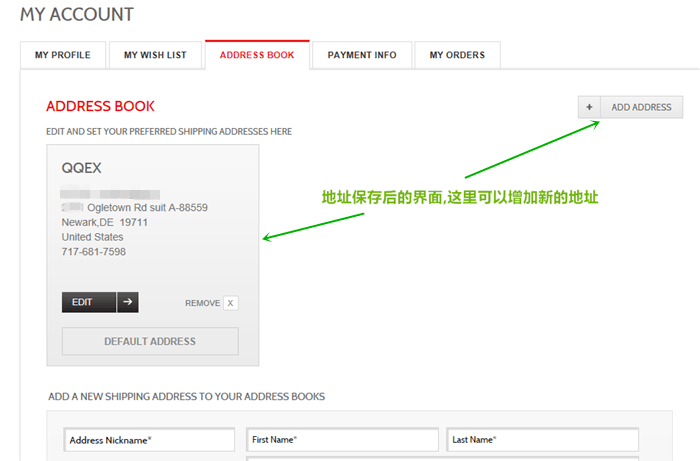Focus the First Name field

click(342, 440)
